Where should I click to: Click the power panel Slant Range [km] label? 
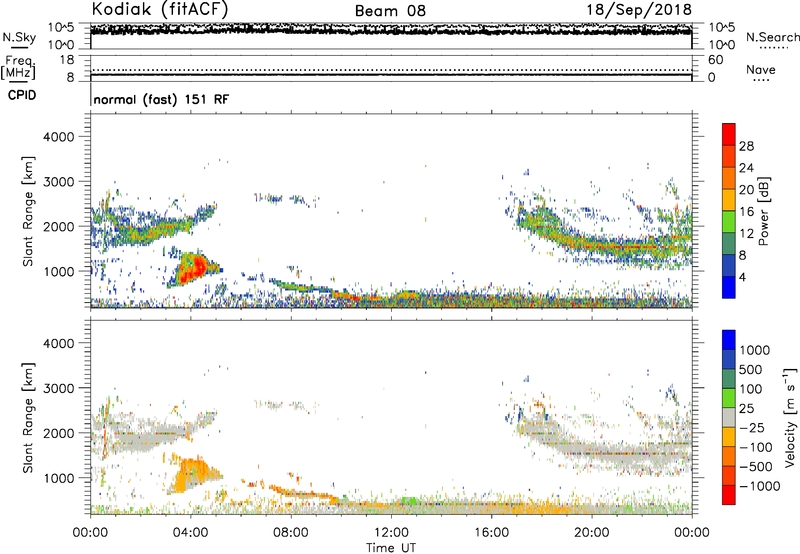(x=28, y=211)
